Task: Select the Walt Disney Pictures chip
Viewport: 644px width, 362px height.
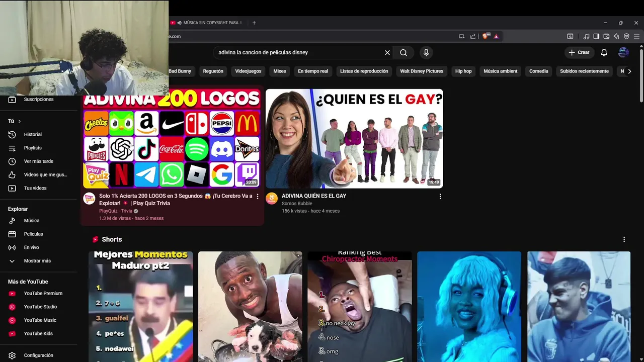Action: tap(422, 71)
